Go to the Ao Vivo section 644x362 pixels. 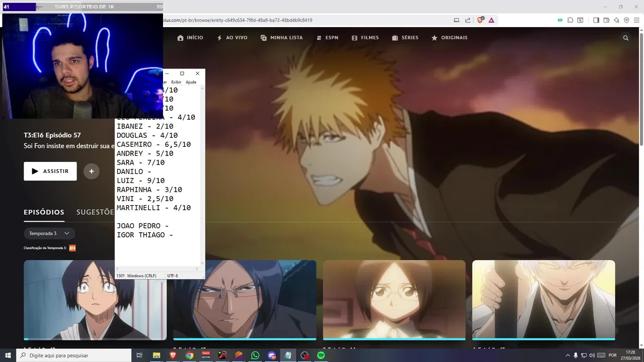(232, 38)
